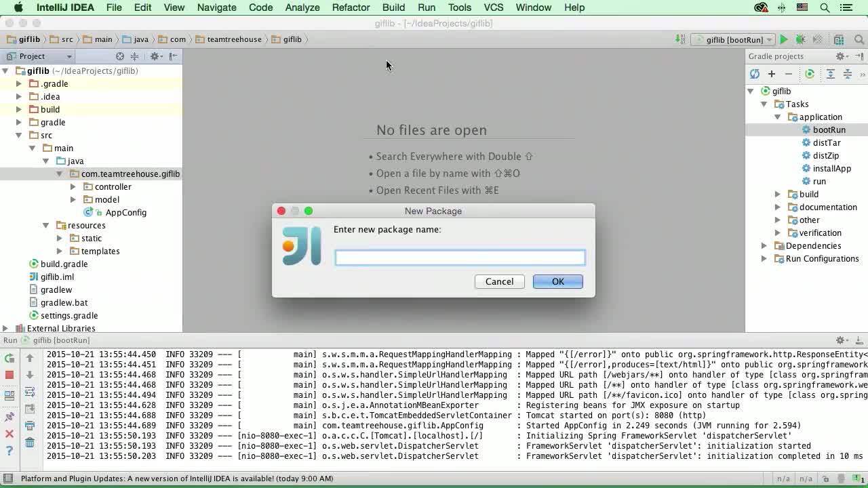
Task: Click the Debug bug icon
Action: tap(800, 40)
